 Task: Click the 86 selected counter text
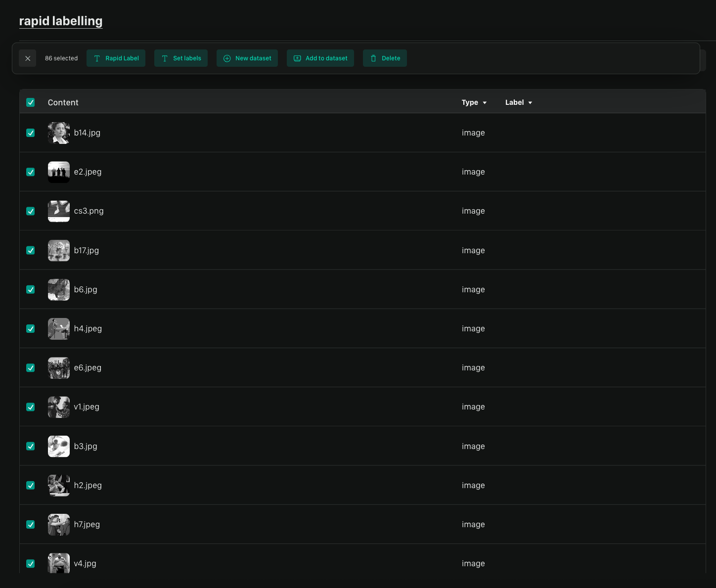pyautogui.click(x=61, y=58)
